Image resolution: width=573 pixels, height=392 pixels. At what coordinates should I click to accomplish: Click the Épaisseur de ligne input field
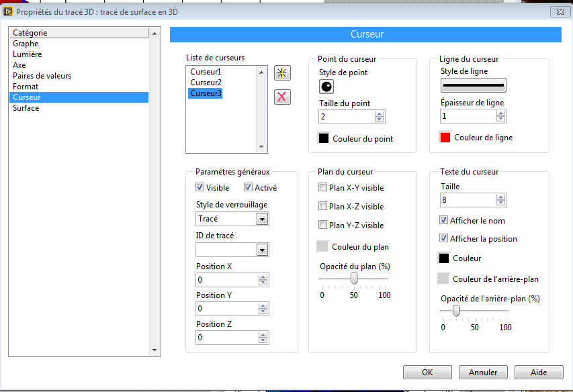468,116
